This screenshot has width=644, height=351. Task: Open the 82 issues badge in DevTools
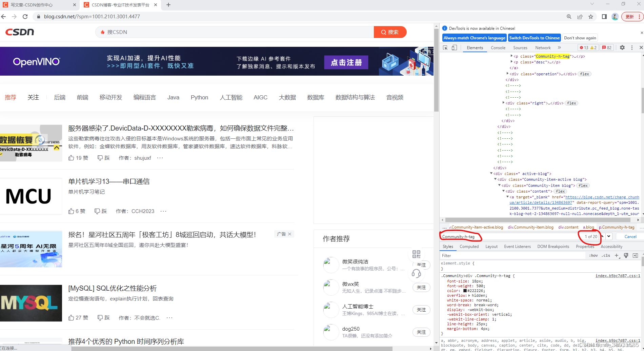tap(607, 48)
